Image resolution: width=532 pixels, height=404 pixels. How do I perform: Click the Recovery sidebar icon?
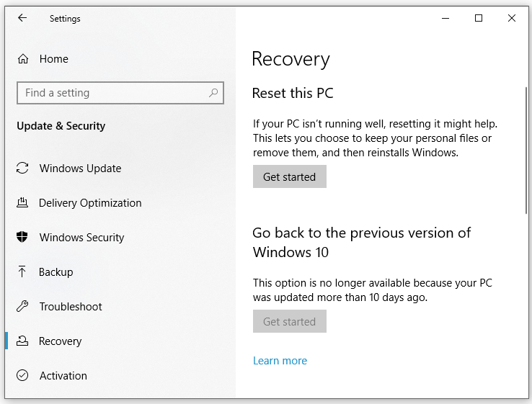tap(22, 341)
